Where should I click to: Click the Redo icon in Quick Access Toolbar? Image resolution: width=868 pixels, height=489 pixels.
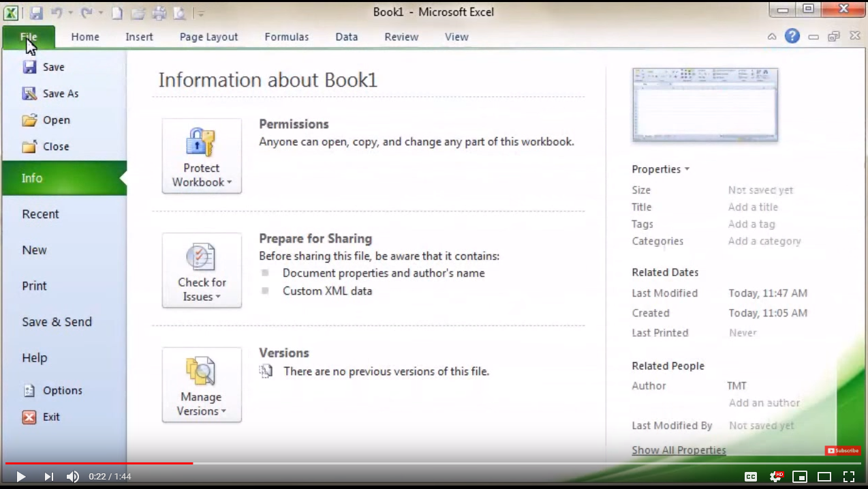tap(87, 12)
